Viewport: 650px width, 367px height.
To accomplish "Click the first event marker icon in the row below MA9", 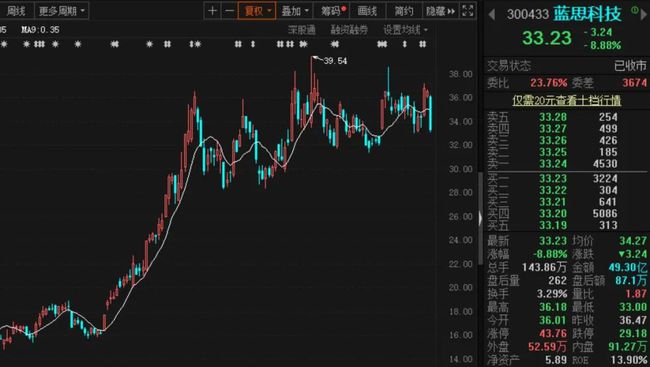I will tap(4, 44).
